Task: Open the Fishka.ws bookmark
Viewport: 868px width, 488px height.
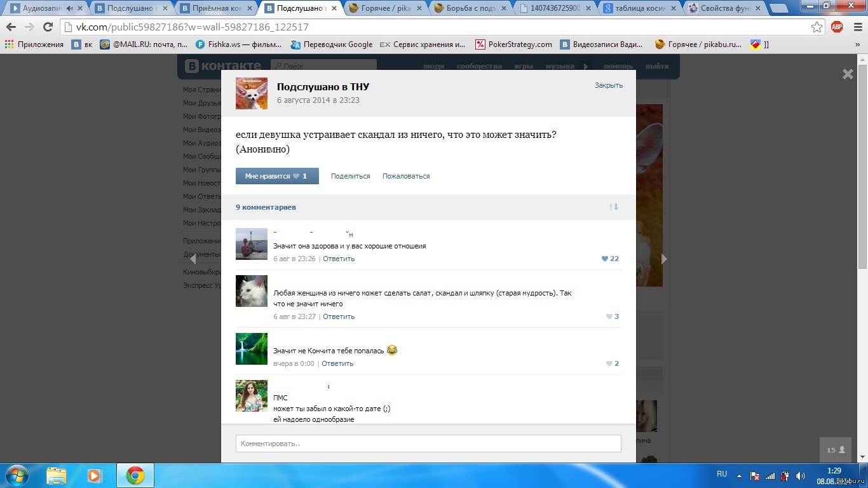Action: (x=238, y=44)
